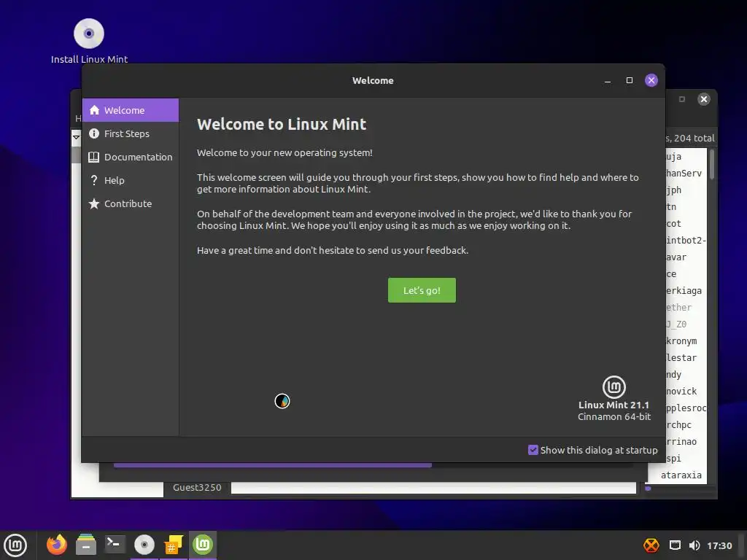Viewport: 747px width, 560px height.
Task: Open the Linux Mint start menu
Action: [x=15, y=545]
